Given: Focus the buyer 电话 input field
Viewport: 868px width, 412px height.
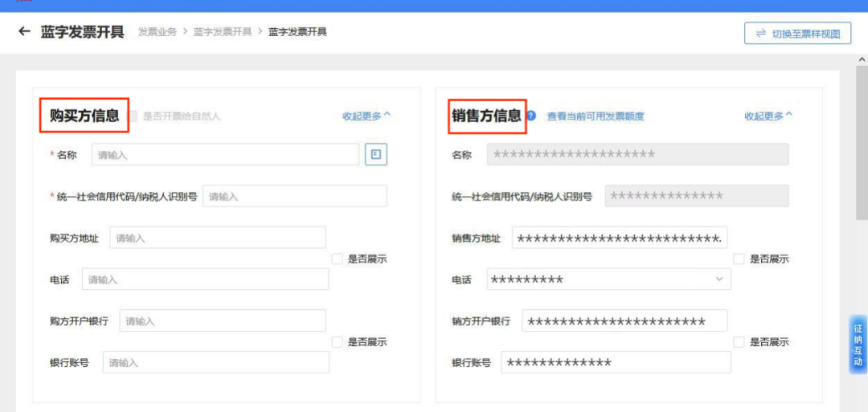Looking at the screenshot, I should tap(206, 279).
